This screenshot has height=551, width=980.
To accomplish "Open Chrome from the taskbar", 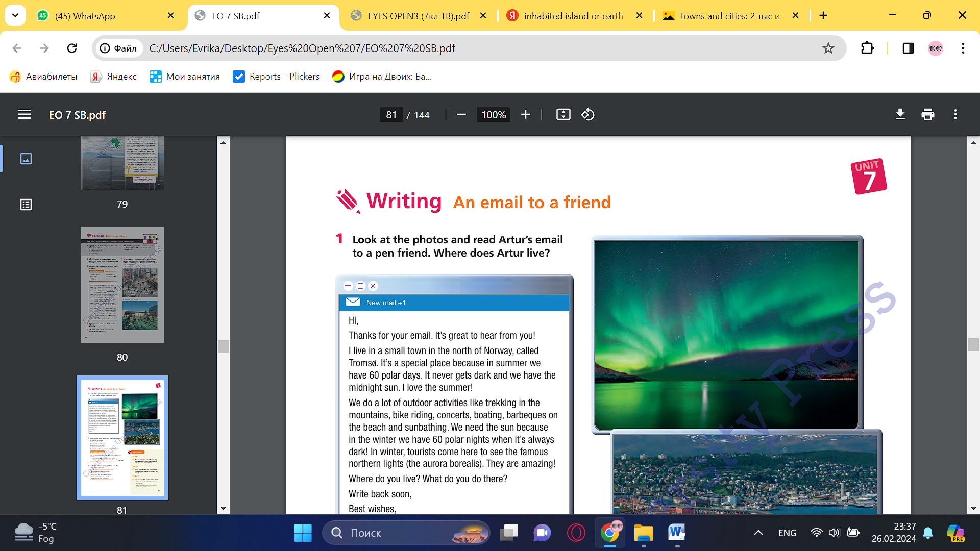I will coord(610,533).
